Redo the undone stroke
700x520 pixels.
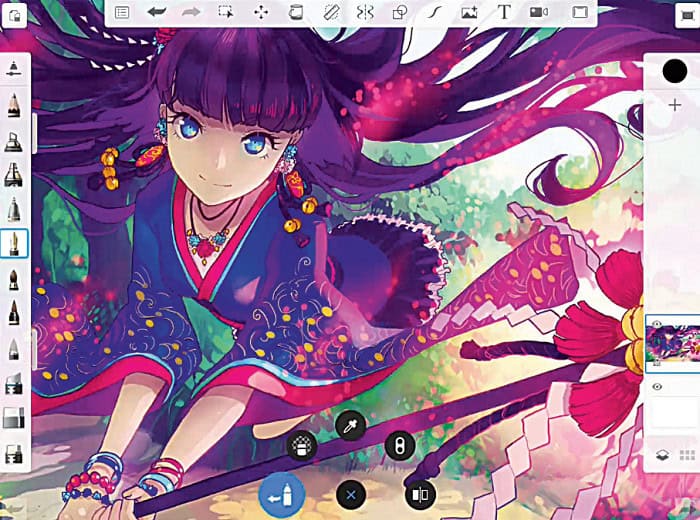(x=191, y=12)
